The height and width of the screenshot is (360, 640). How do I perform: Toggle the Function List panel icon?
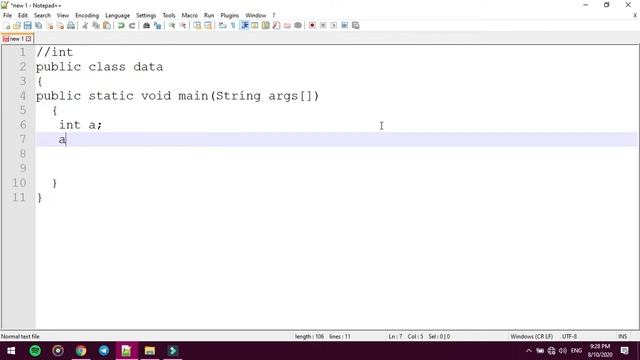coord(276,25)
